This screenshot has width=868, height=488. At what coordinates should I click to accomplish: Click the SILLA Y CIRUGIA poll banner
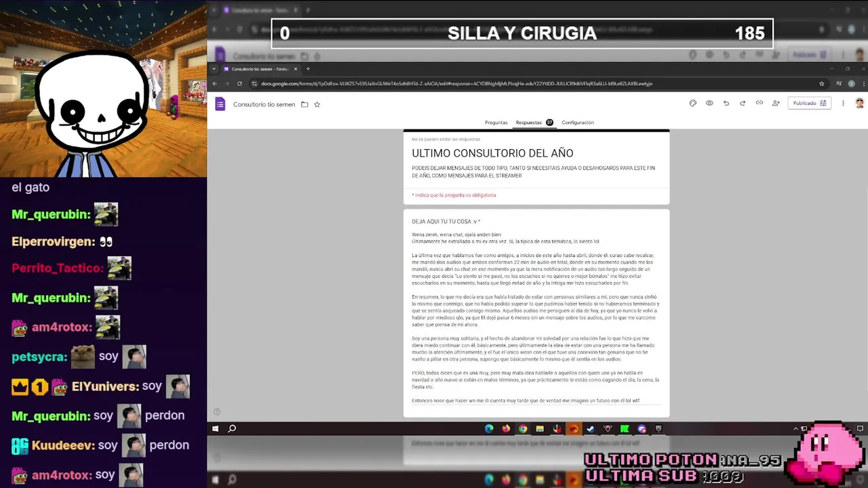pyautogui.click(x=522, y=33)
